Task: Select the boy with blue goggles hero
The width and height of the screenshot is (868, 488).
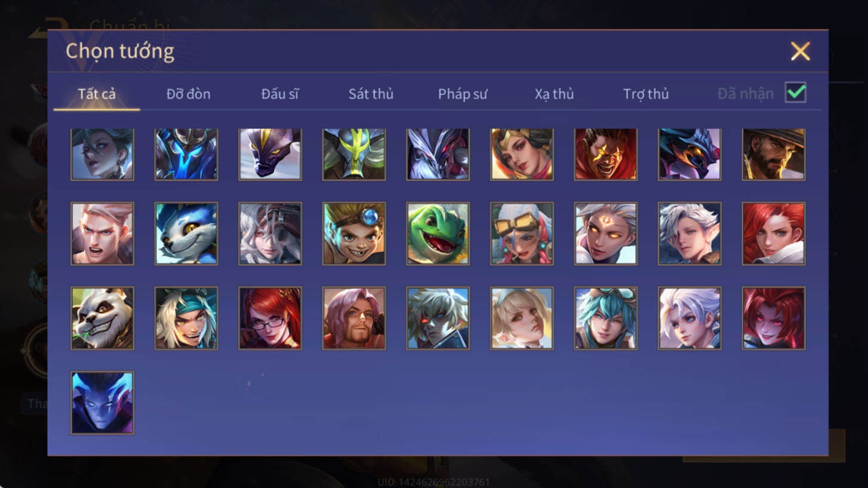Action: (354, 233)
